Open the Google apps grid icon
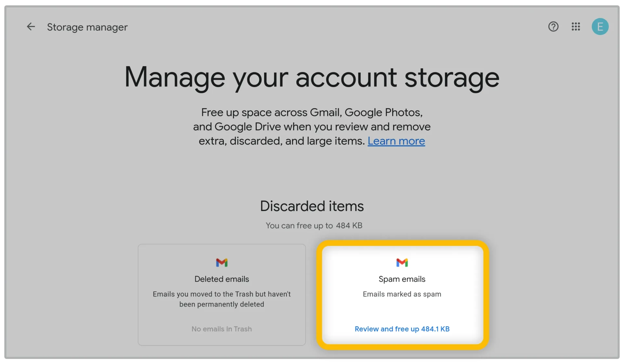 pyautogui.click(x=576, y=27)
